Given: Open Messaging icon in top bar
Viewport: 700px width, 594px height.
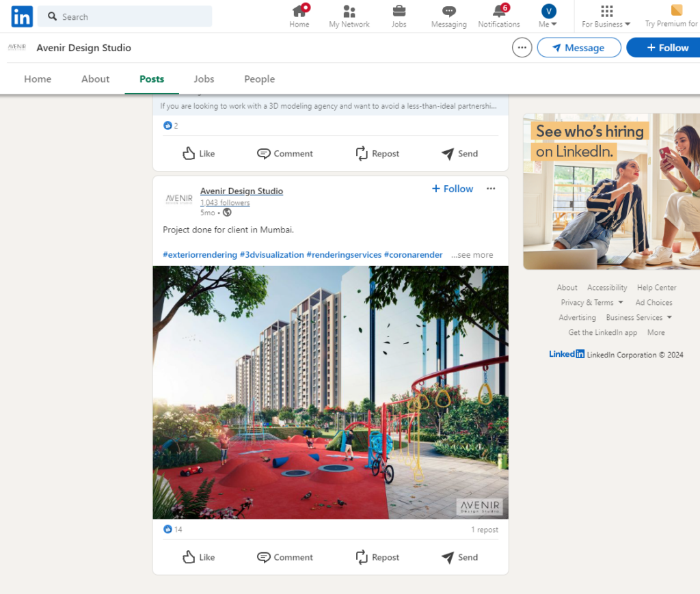Looking at the screenshot, I should tap(448, 12).
